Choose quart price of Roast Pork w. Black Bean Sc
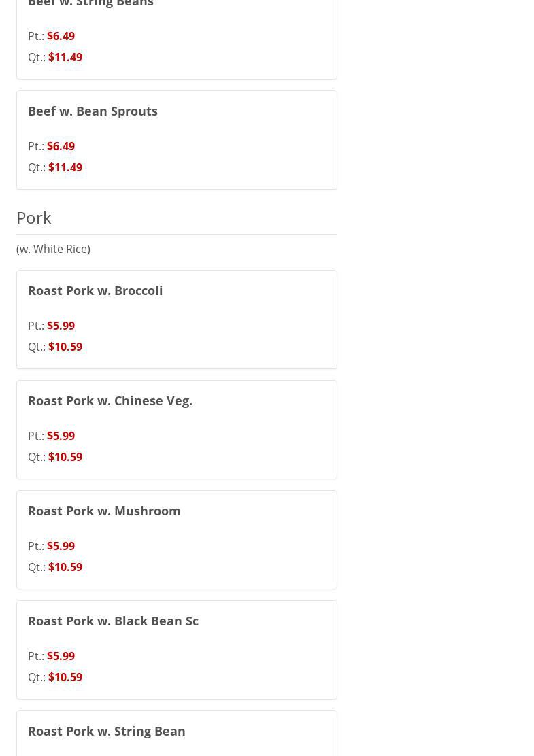The image size is (534, 756). (65, 677)
